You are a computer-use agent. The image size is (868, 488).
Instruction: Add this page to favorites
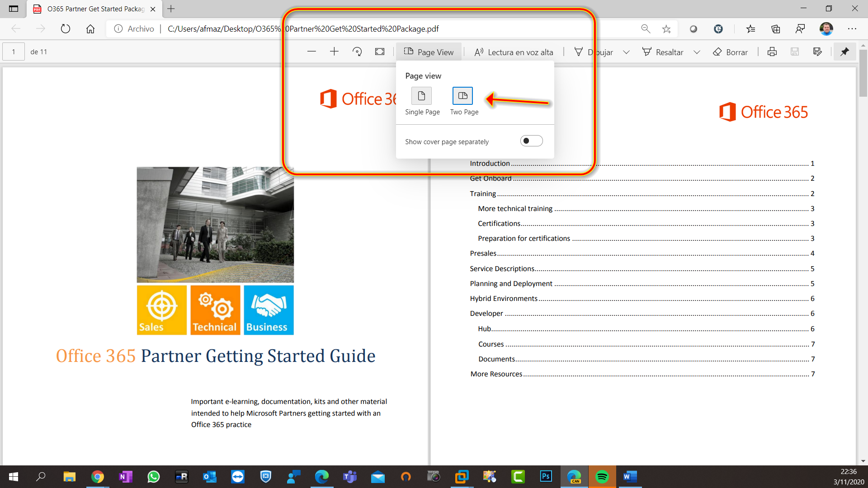tap(666, 28)
